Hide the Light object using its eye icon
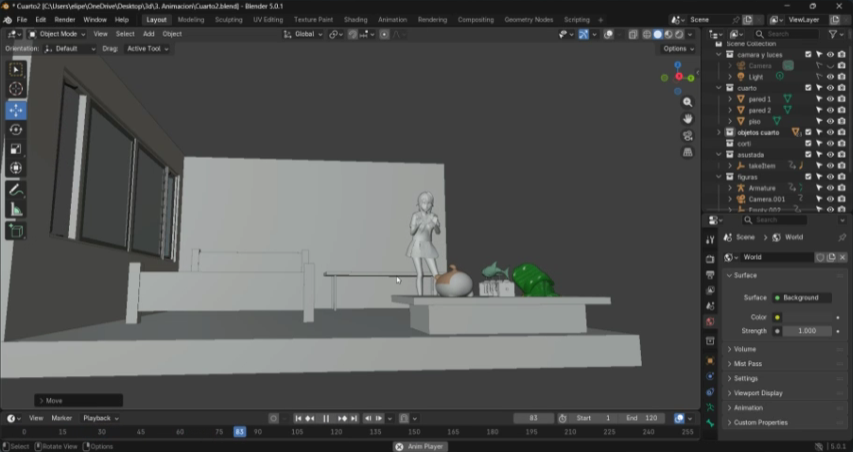 click(x=829, y=77)
